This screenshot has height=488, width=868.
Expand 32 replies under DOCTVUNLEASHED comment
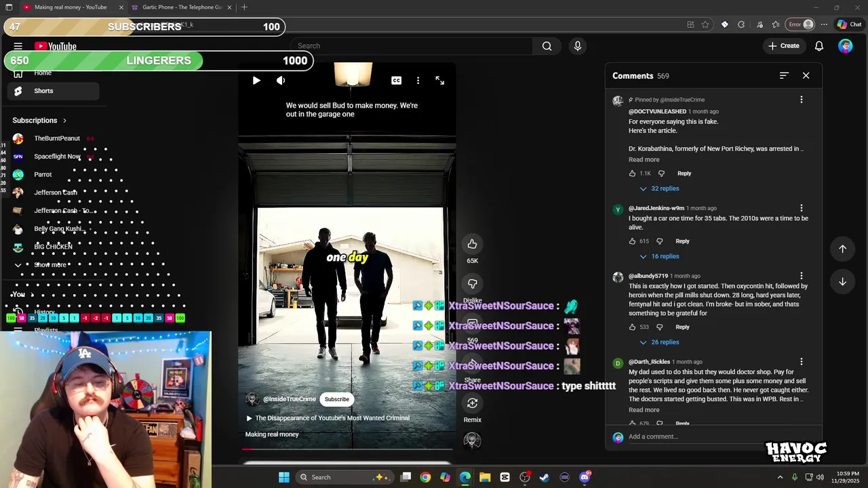659,188
